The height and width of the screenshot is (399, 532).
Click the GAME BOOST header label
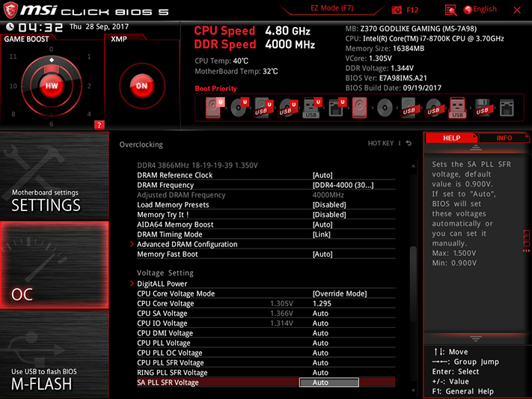(x=26, y=39)
